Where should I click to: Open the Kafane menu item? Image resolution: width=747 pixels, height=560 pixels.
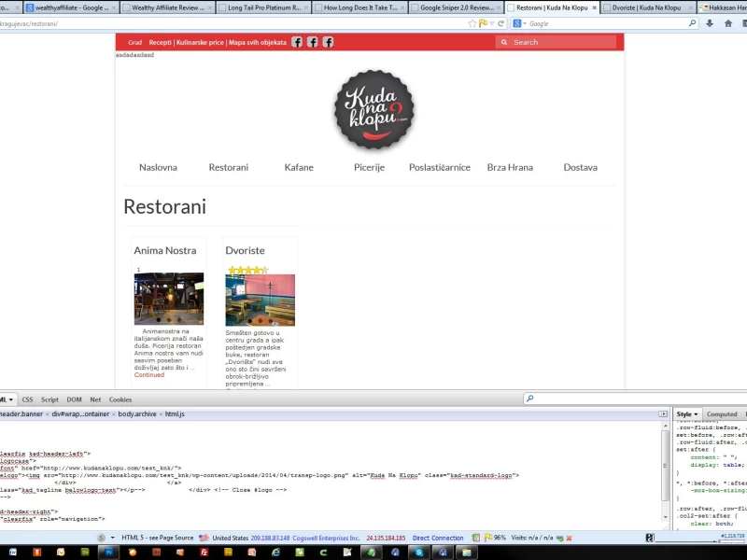click(299, 168)
